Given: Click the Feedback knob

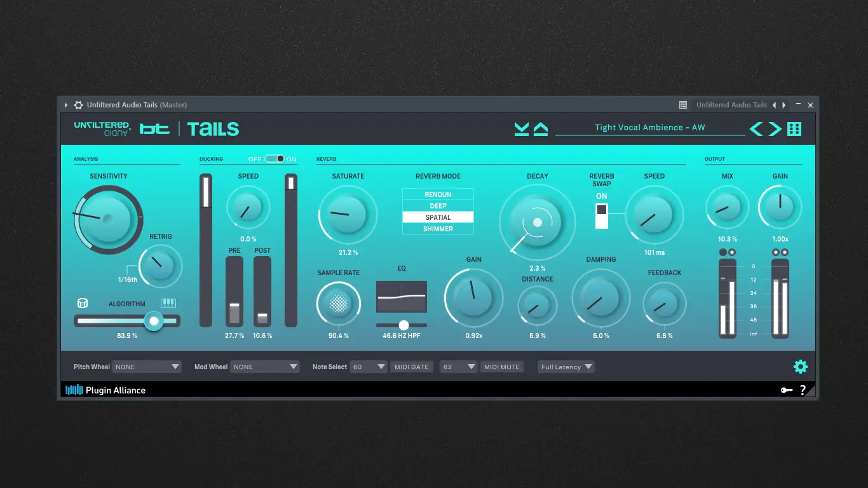Looking at the screenshot, I should pos(665,304).
